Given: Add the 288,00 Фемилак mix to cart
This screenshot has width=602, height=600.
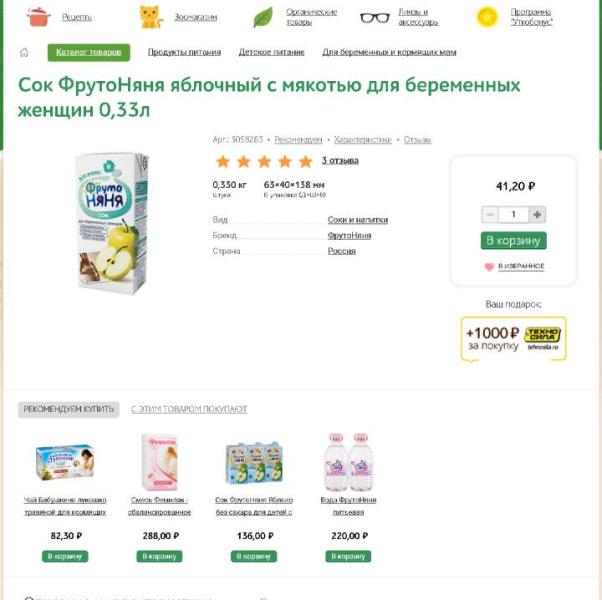Looking at the screenshot, I should click(160, 556).
